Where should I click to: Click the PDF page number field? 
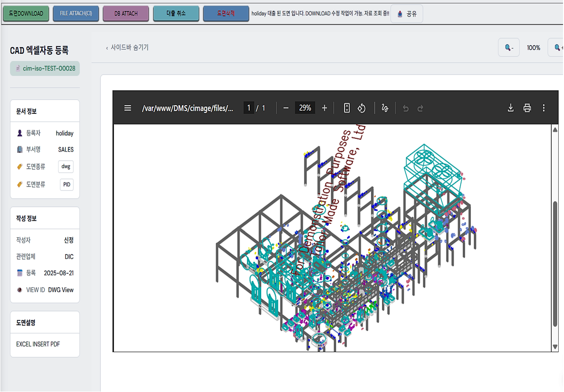[x=249, y=108]
